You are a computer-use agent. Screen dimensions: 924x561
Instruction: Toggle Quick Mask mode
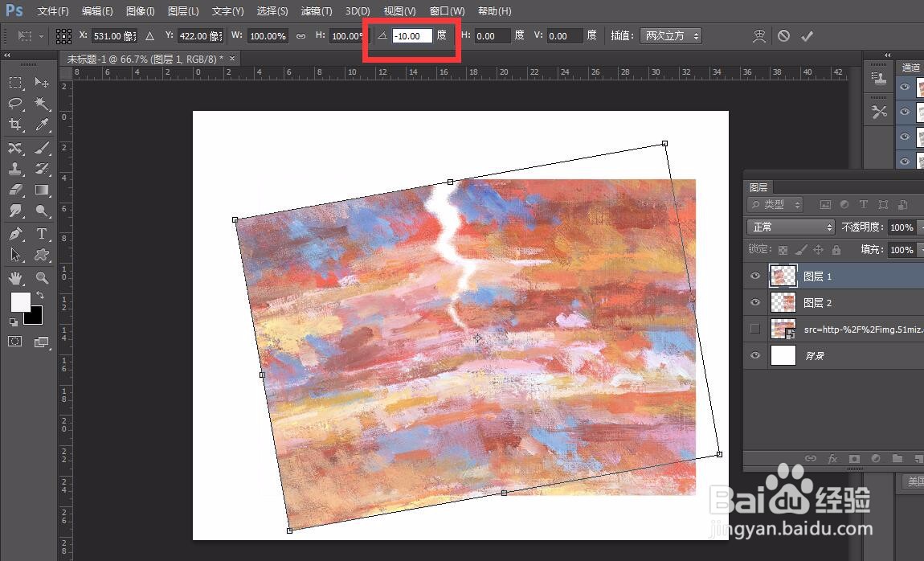pyautogui.click(x=14, y=342)
